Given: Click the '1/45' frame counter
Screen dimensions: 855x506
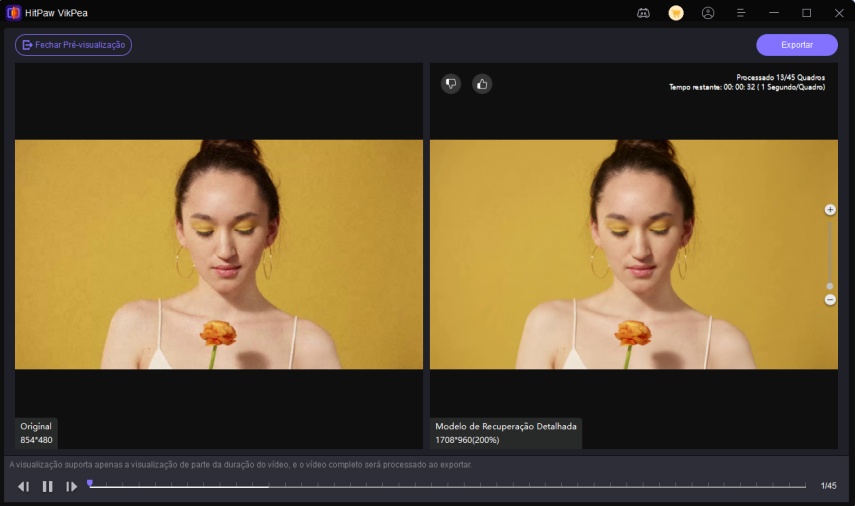Looking at the screenshot, I should pyautogui.click(x=828, y=486).
